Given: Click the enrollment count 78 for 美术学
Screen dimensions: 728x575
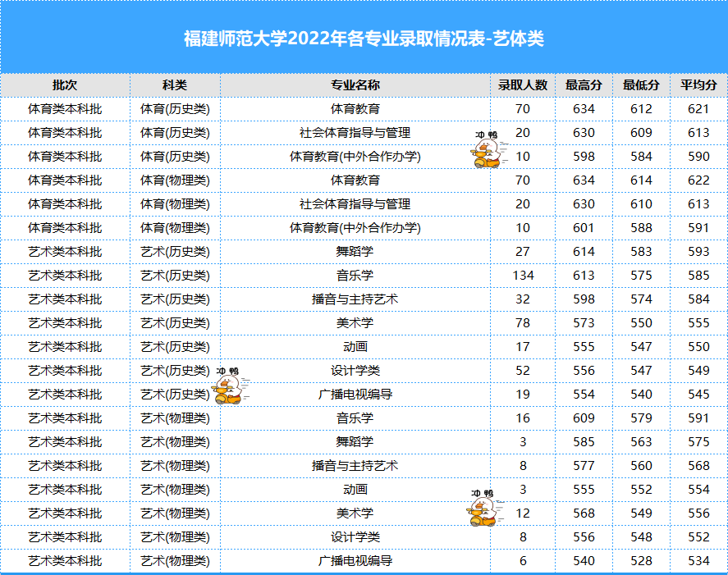Looking at the screenshot, I should [522, 323].
